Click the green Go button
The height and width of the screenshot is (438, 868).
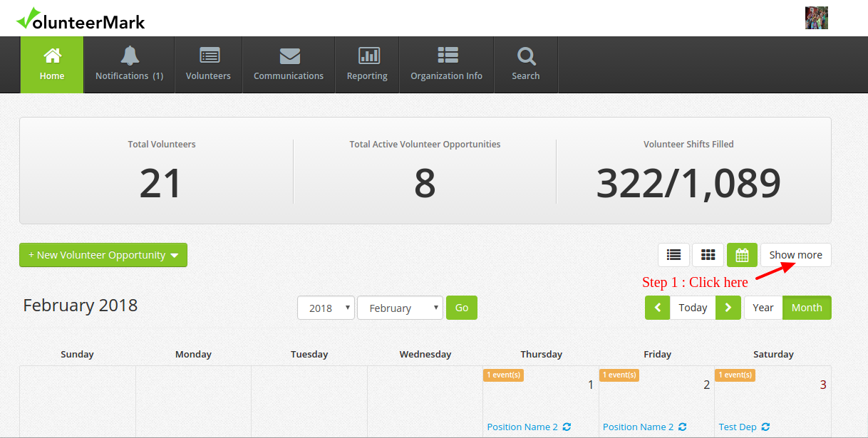click(462, 308)
